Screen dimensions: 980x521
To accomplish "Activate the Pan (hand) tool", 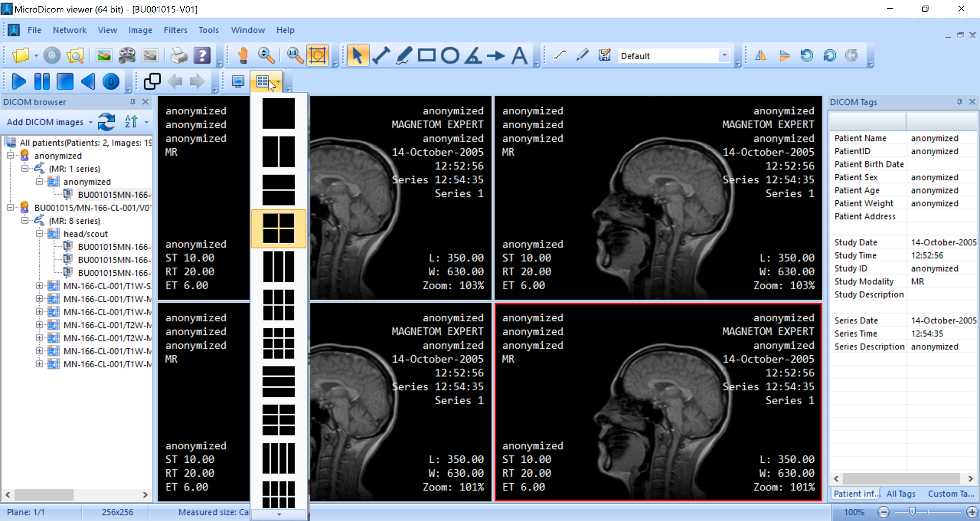I will point(242,55).
